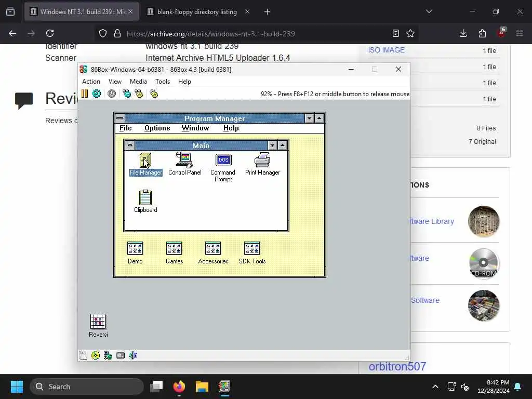Pause emulation with the 86Box pause icon

(85, 94)
